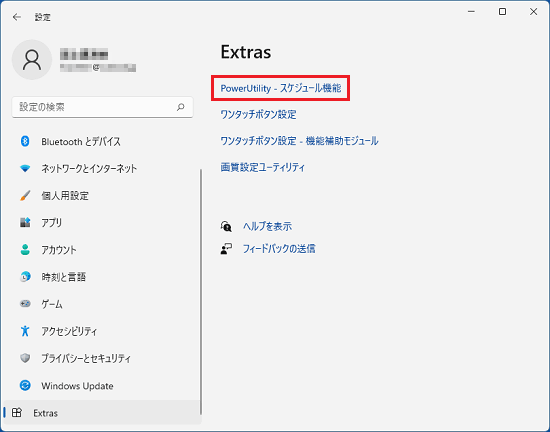Open PowerUtility - スケジュール機能 link
This screenshot has width=550, height=432.
[x=281, y=88]
